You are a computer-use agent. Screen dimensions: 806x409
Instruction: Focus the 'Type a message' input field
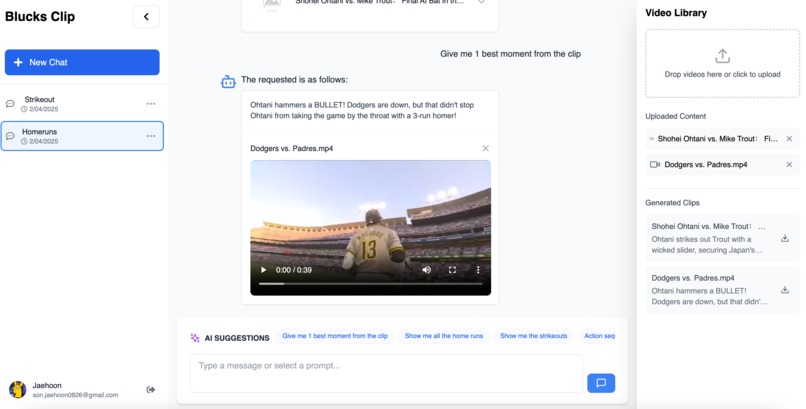click(386, 374)
